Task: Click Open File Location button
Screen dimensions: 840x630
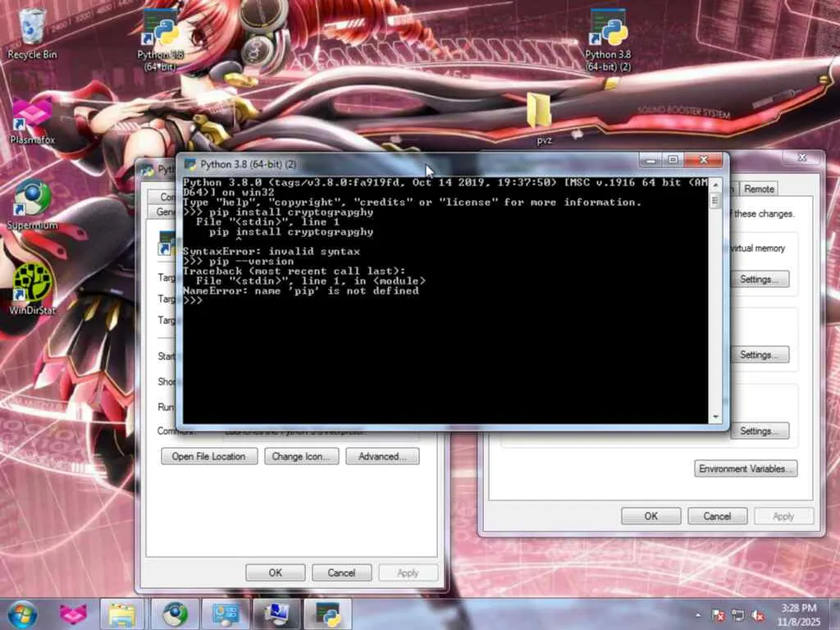Action: 209,456
